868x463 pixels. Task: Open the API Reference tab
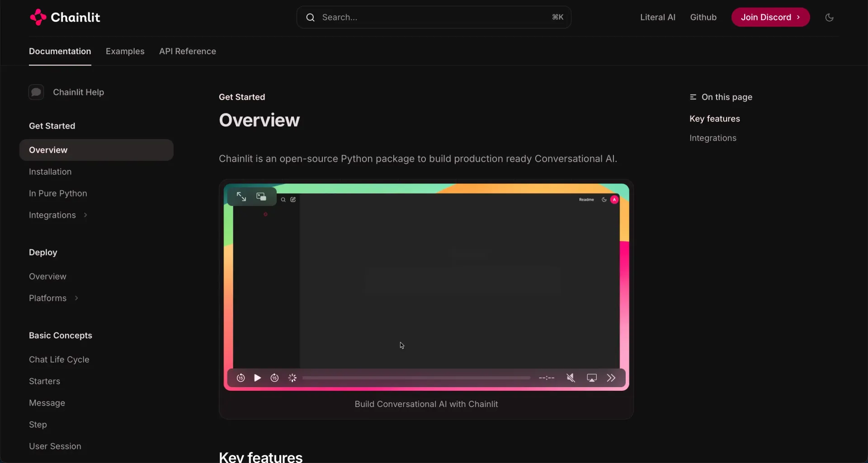click(188, 51)
